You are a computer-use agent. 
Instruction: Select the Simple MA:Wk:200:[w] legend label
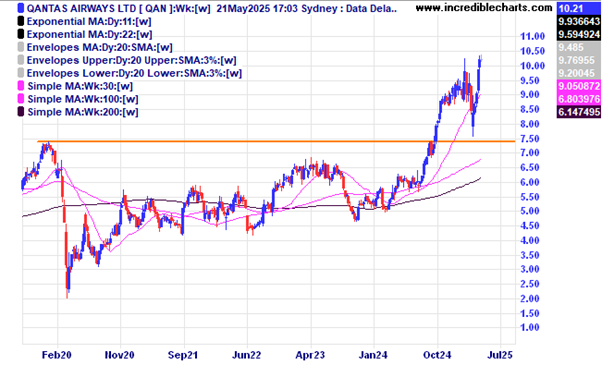tap(83, 112)
